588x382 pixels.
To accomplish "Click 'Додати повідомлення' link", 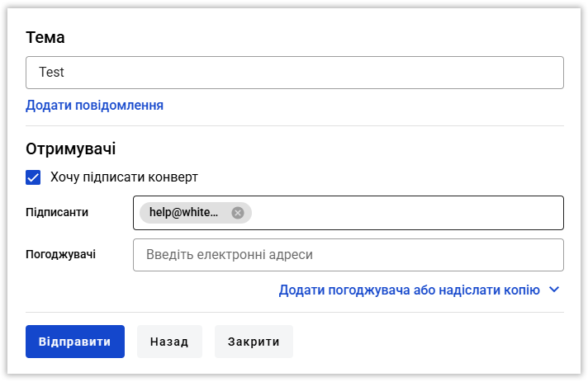I will tap(94, 106).
